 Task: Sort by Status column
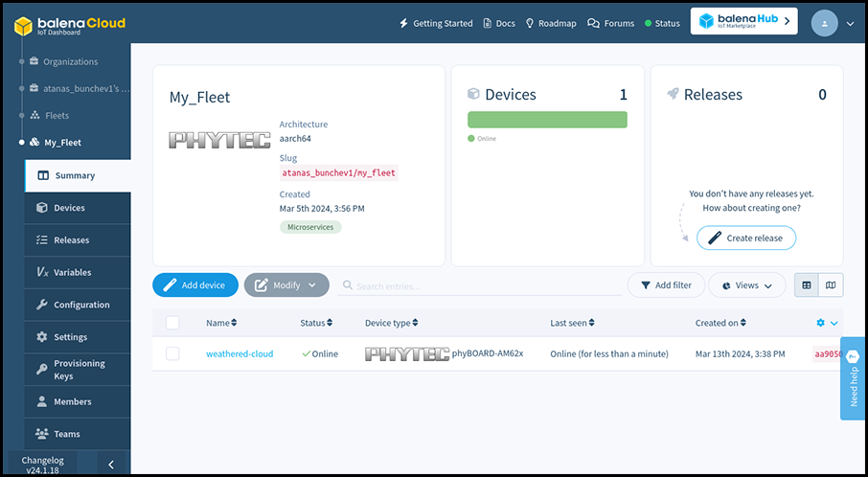pos(316,323)
